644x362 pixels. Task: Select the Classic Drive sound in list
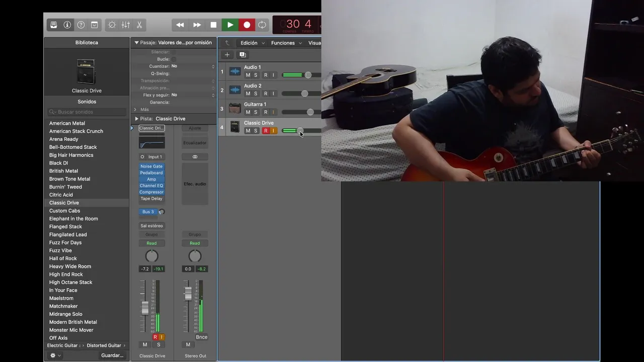pos(64,203)
